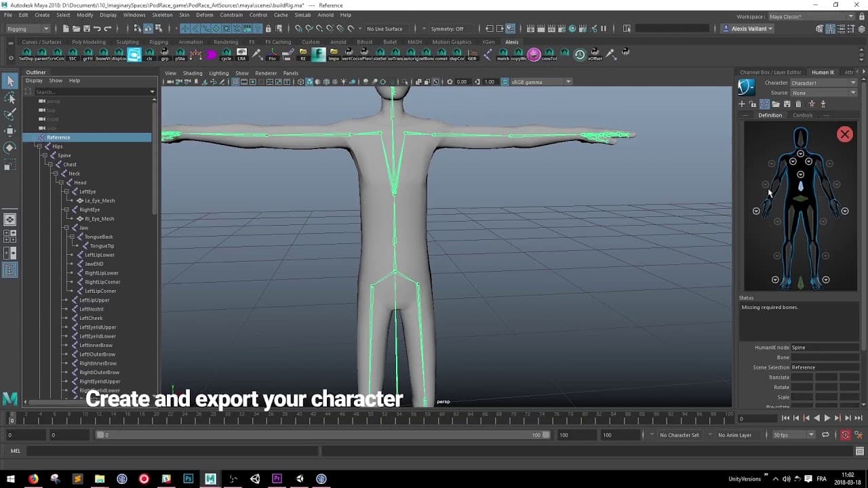Image resolution: width=868 pixels, height=488 pixels.
Task: Open the Rigging menu set dropdown
Action: click(27, 28)
